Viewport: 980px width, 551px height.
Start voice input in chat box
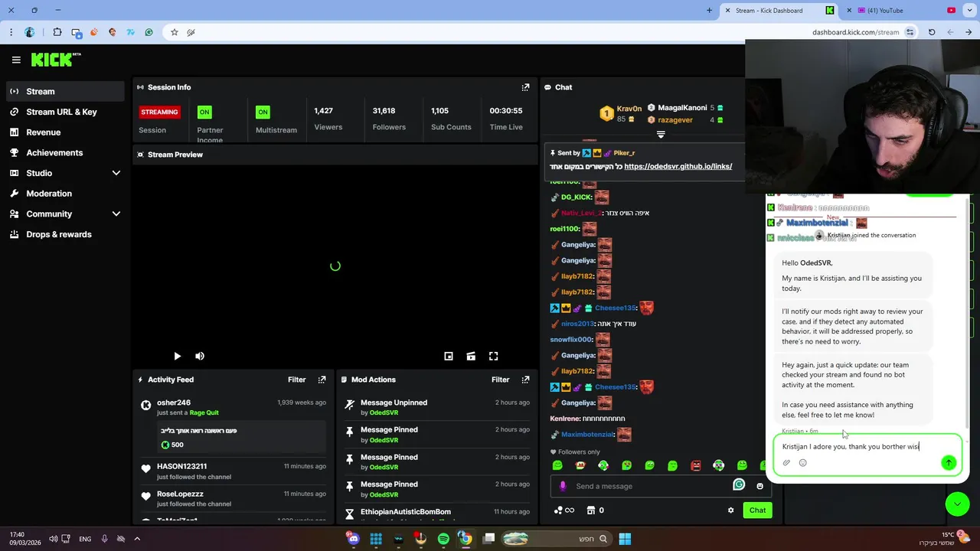click(x=563, y=486)
